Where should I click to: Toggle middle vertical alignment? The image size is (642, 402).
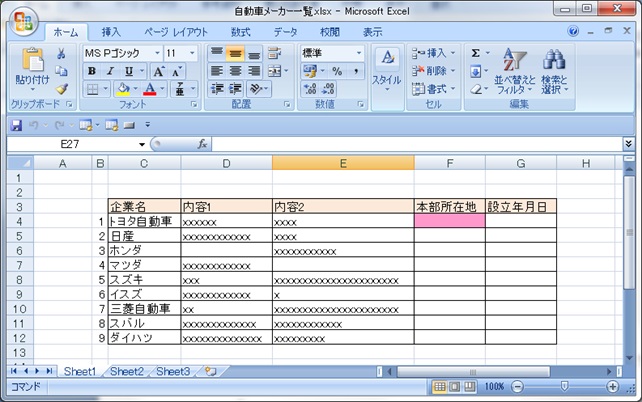(235, 53)
